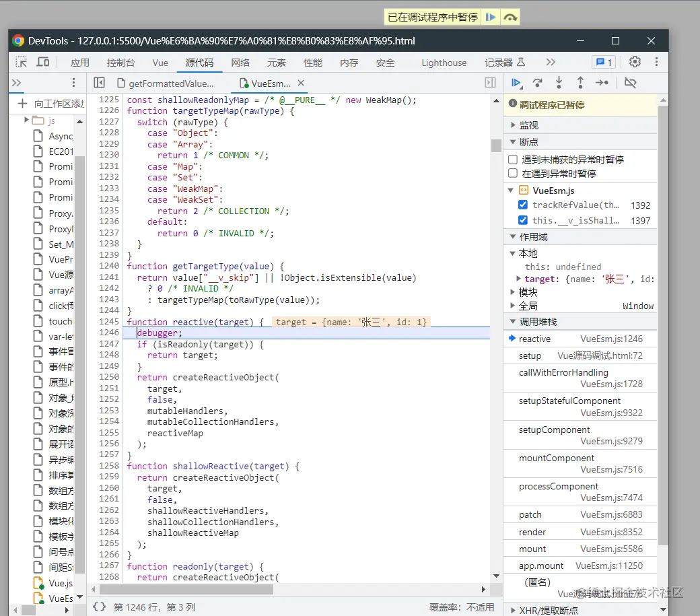Expand the target object in scope

tap(519, 279)
